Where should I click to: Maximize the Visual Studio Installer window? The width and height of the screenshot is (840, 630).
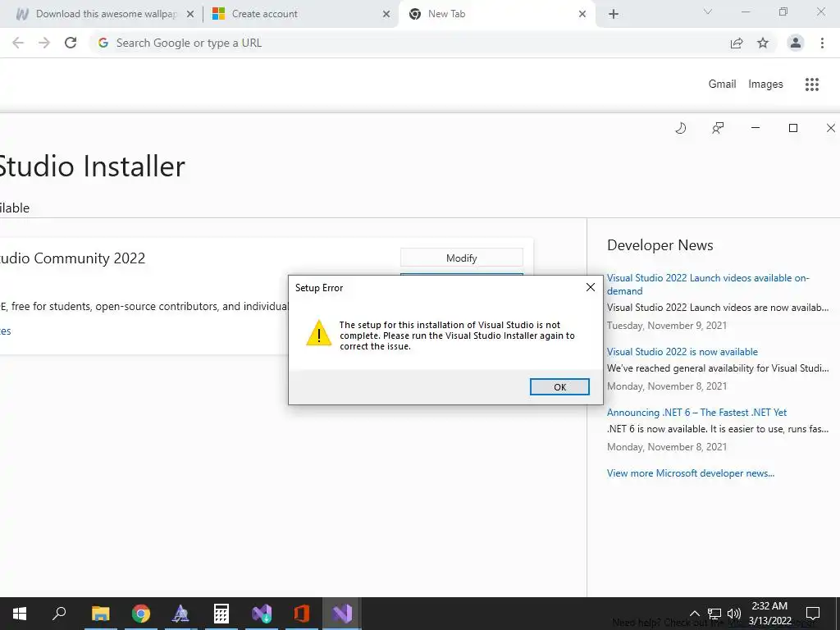[x=793, y=127]
